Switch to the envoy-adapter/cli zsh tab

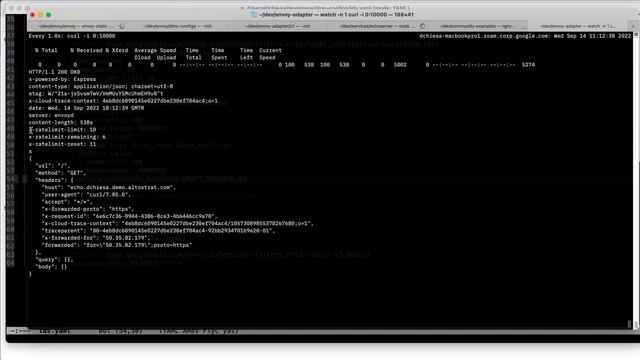(x=278, y=26)
